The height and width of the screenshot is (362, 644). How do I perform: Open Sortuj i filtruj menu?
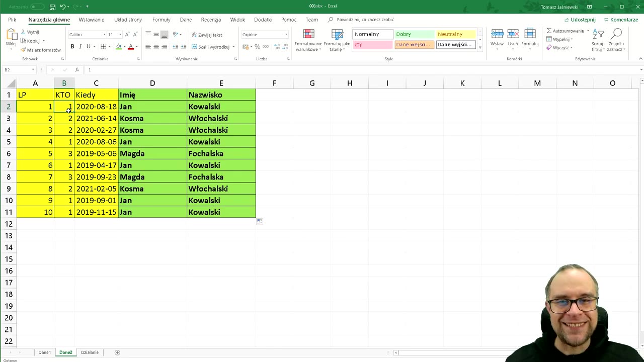[598, 40]
